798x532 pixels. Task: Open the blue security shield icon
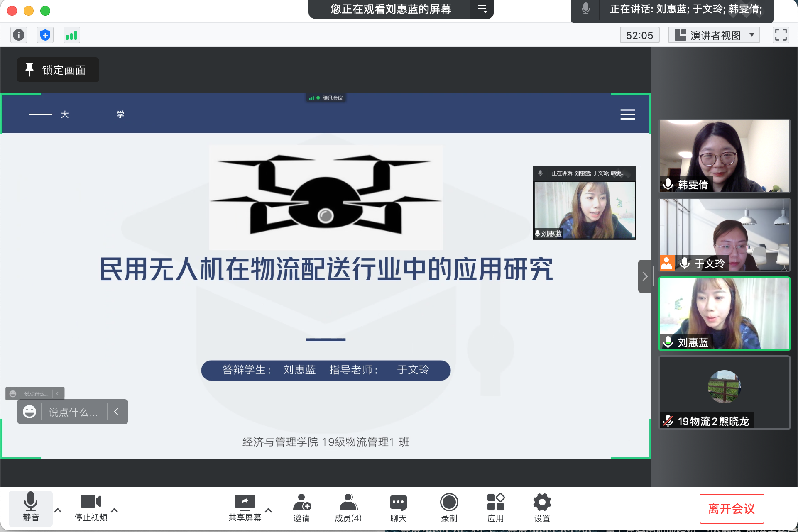[x=45, y=35]
